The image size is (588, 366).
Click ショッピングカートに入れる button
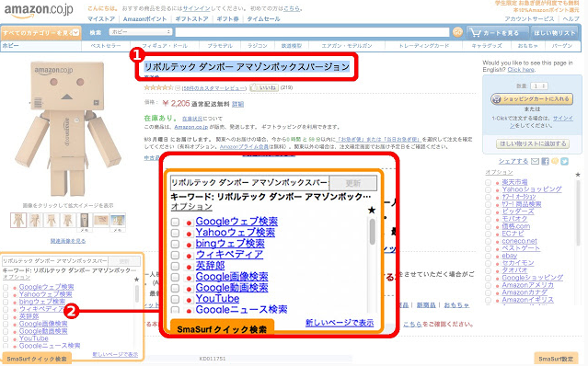531,99
